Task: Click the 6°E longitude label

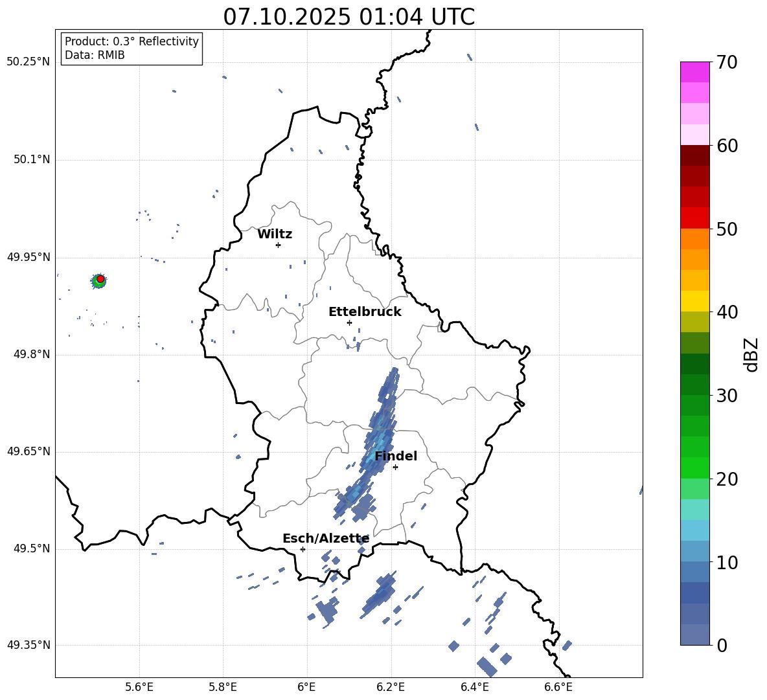Action: [306, 687]
